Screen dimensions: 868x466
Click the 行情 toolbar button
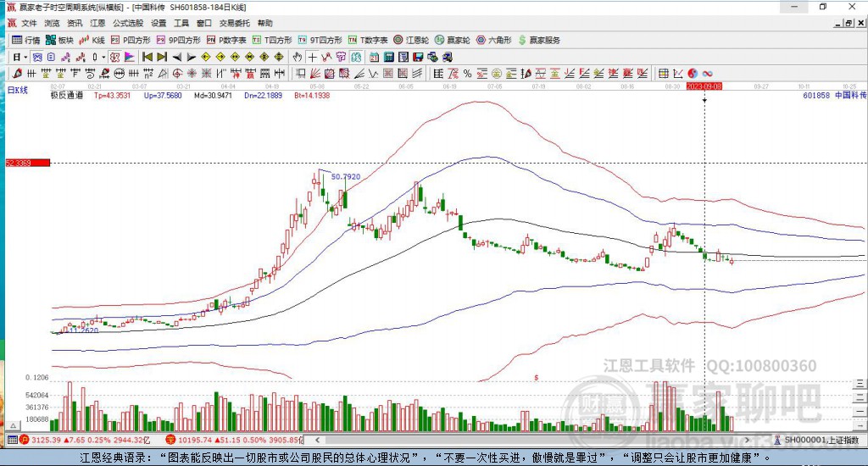click(x=26, y=40)
